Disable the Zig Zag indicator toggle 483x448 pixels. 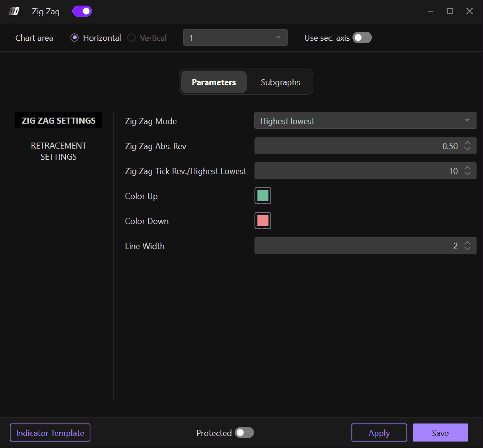pyautogui.click(x=82, y=11)
